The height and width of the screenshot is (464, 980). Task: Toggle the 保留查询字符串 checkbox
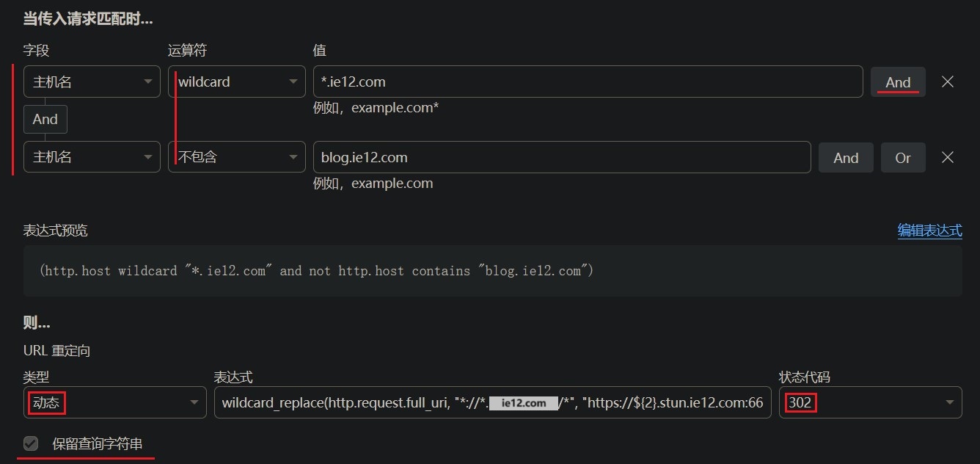(x=31, y=443)
